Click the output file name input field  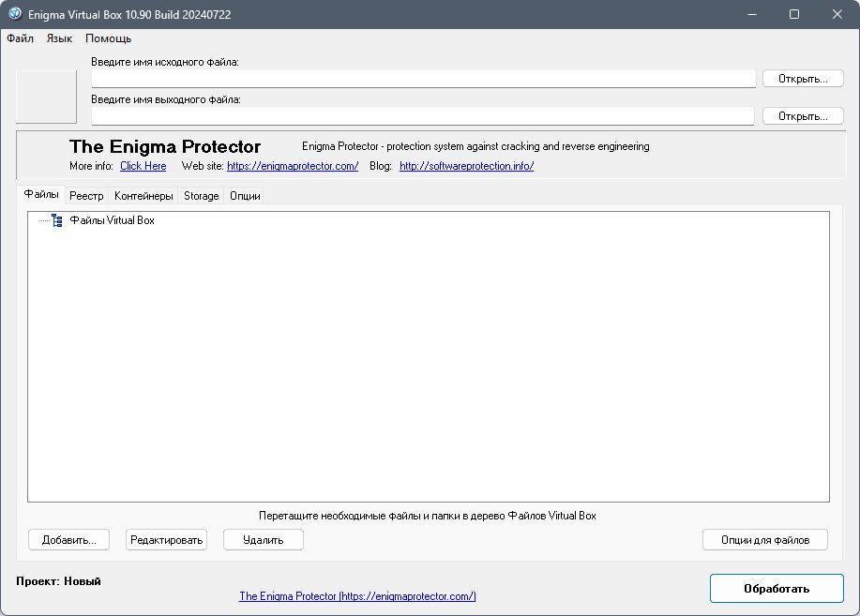pyautogui.click(x=423, y=115)
